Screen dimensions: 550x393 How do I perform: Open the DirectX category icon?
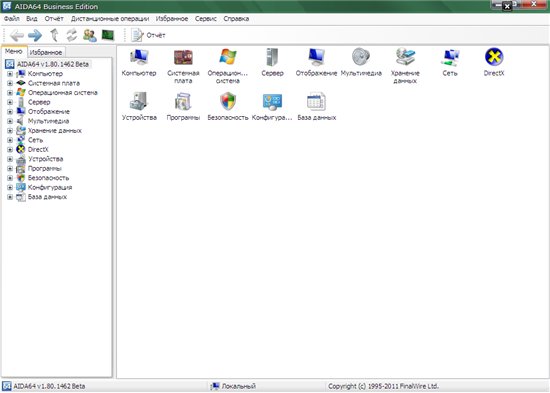click(x=494, y=57)
